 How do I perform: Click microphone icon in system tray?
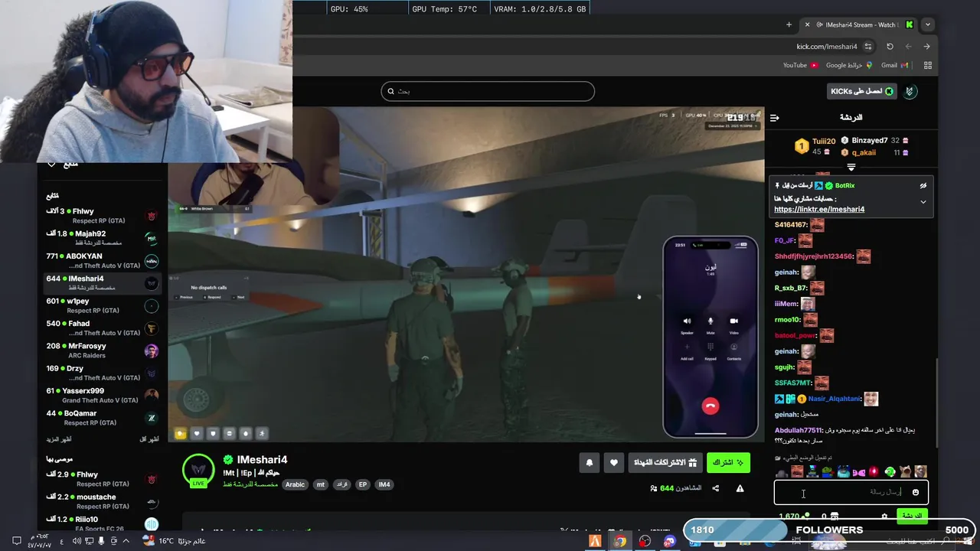click(x=101, y=541)
